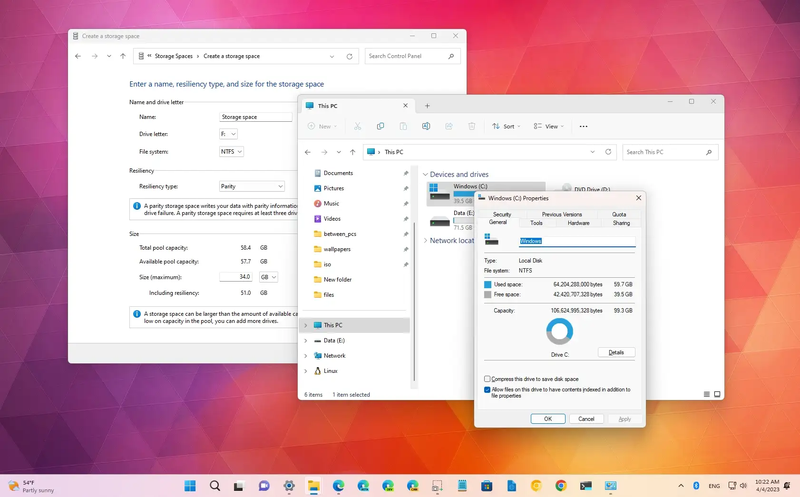Switch to large icons view in Explorer status bar
This screenshot has width=800, height=497.
(x=717, y=394)
